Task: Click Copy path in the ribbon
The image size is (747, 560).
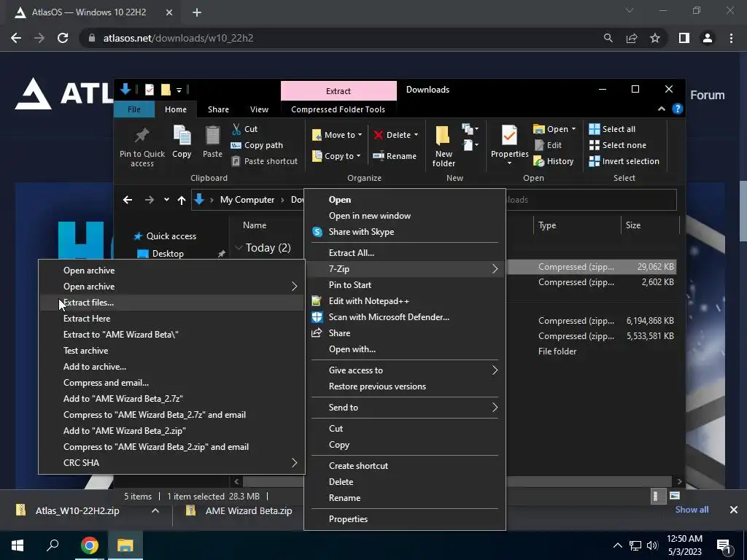Action: click(x=257, y=145)
